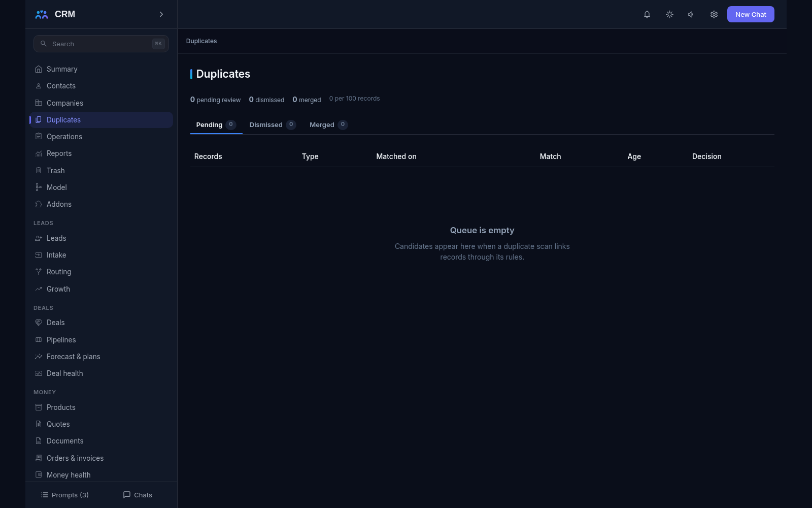The width and height of the screenshot is (812, 508).
Task: Click the speaker sound icon
Action: pos(691,14)
